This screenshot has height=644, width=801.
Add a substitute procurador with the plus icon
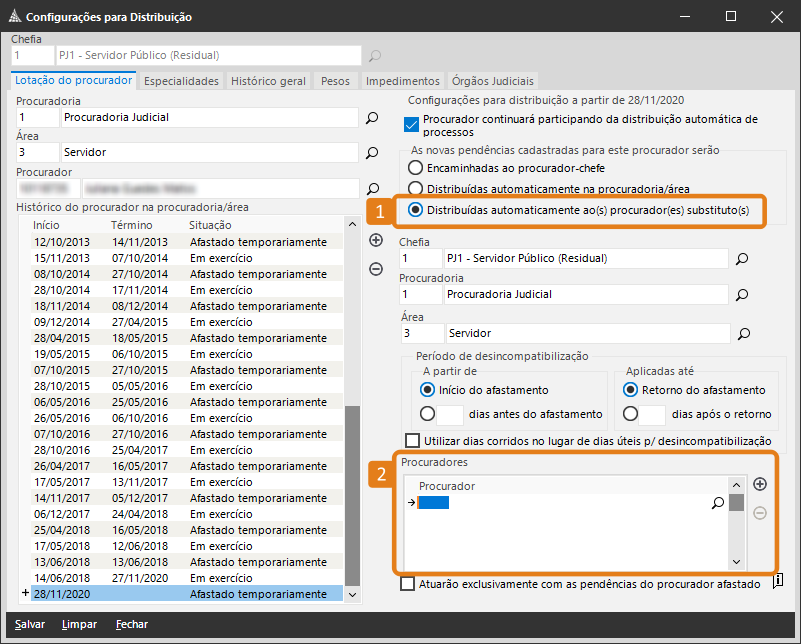tap(760, 485)
